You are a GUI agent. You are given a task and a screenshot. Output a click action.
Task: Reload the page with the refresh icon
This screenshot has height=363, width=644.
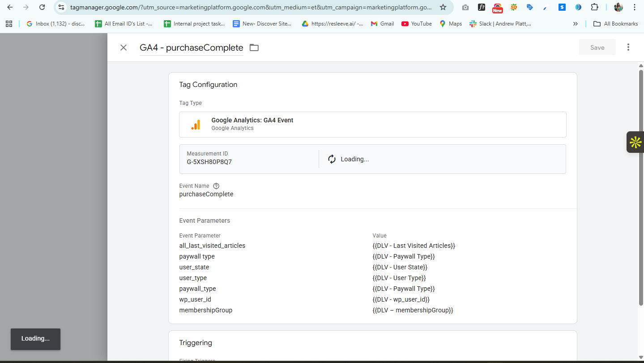pyautogui.click(x=42, y=7)
